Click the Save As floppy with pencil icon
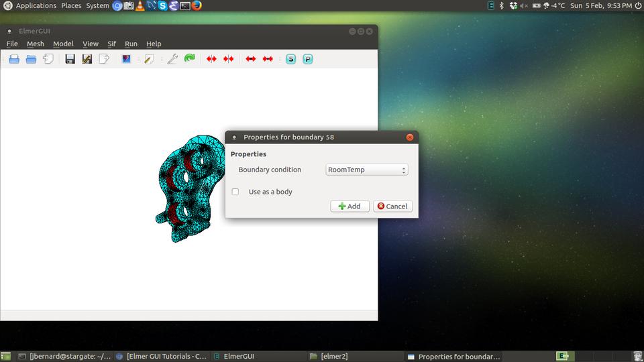 (x=87, y=59)
